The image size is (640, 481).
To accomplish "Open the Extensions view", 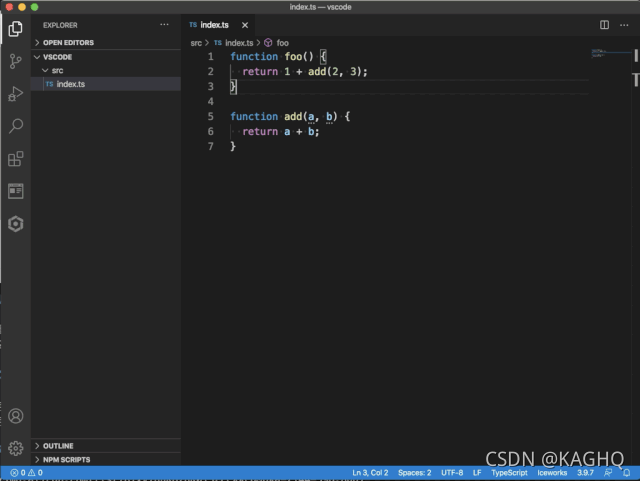I will click(16, 158).
